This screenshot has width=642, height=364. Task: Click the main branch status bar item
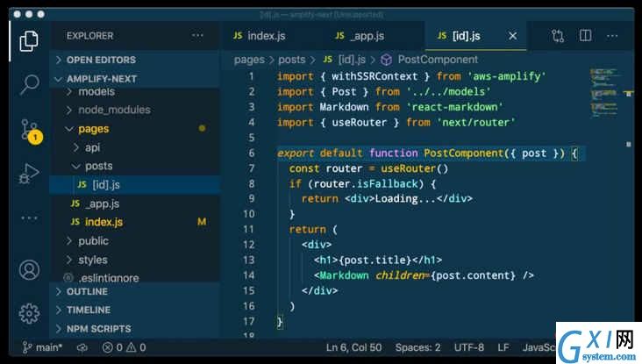[x=43, y=347]
